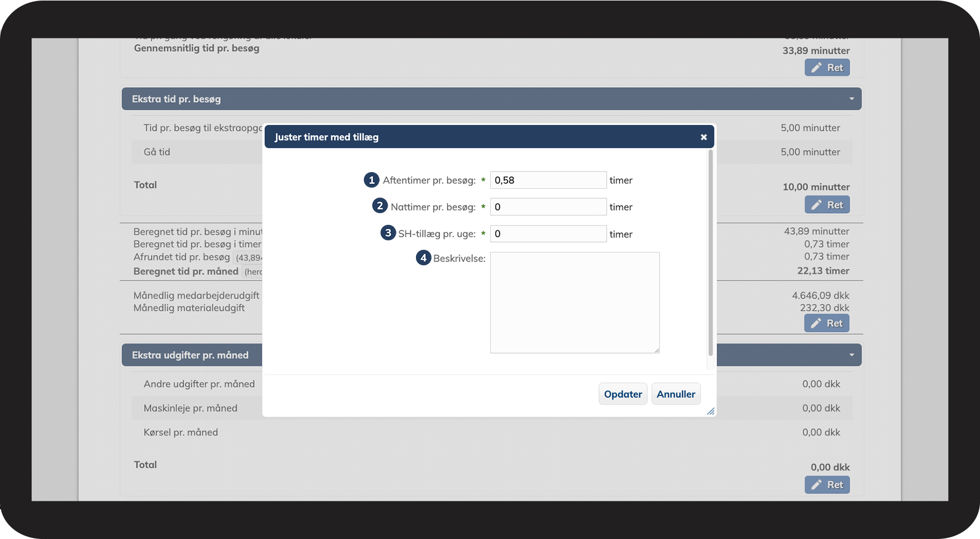Click Ret button under 33,89 minutter
This screenshot has width=980, height=539.
tap(827, 68)
